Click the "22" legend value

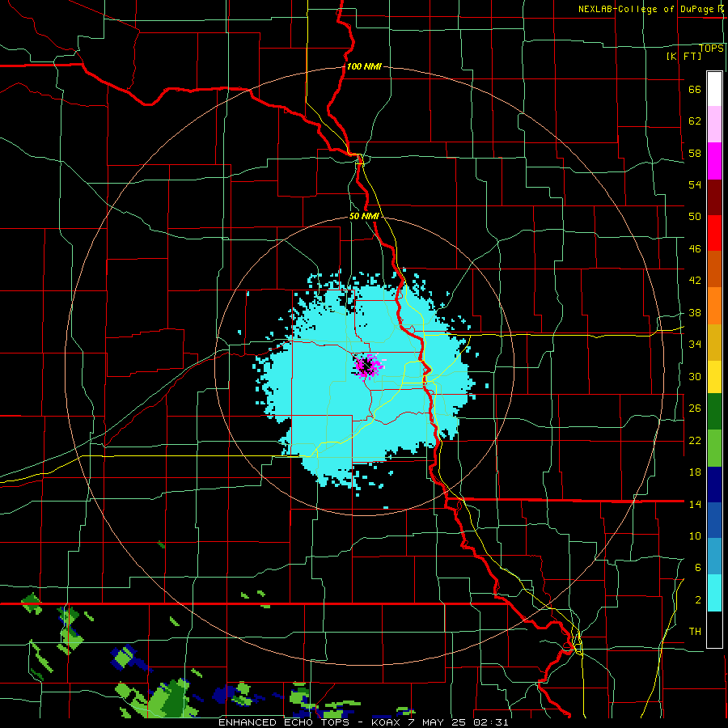pos(695,440)
